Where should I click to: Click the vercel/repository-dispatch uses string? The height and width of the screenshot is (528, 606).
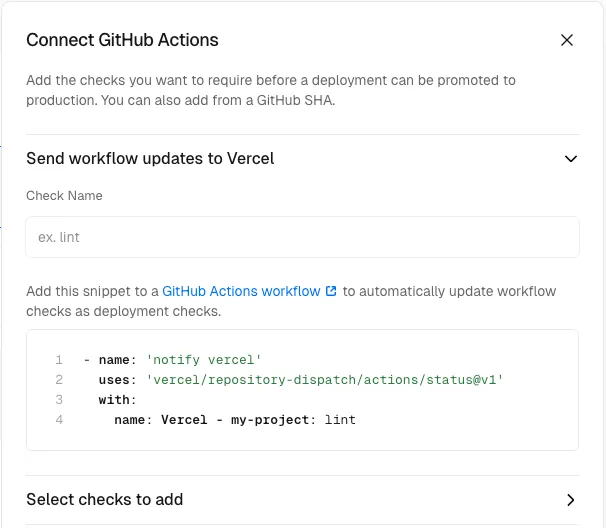click(x=324, y=379)
